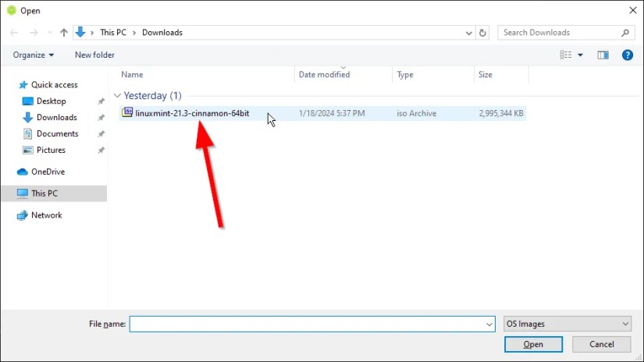
Task: Show the preview pane
Action: (x=603, y=55)
